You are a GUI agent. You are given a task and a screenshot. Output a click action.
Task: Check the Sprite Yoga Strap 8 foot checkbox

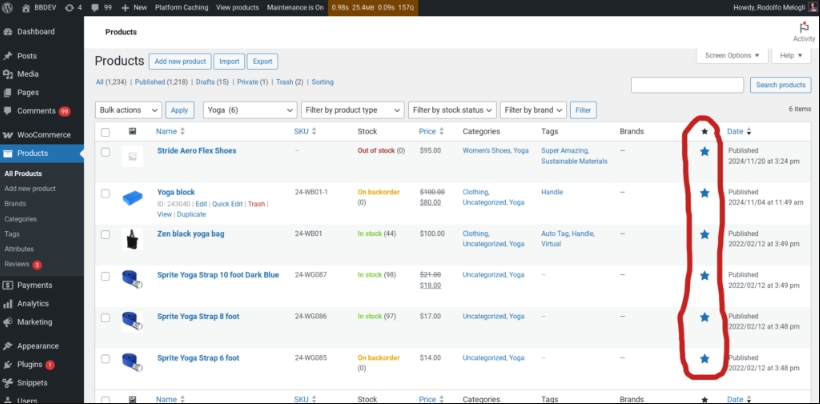[105, 317]
